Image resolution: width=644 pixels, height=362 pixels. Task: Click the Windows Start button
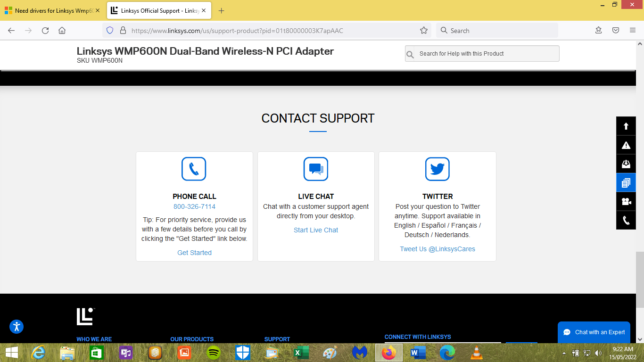11,353
